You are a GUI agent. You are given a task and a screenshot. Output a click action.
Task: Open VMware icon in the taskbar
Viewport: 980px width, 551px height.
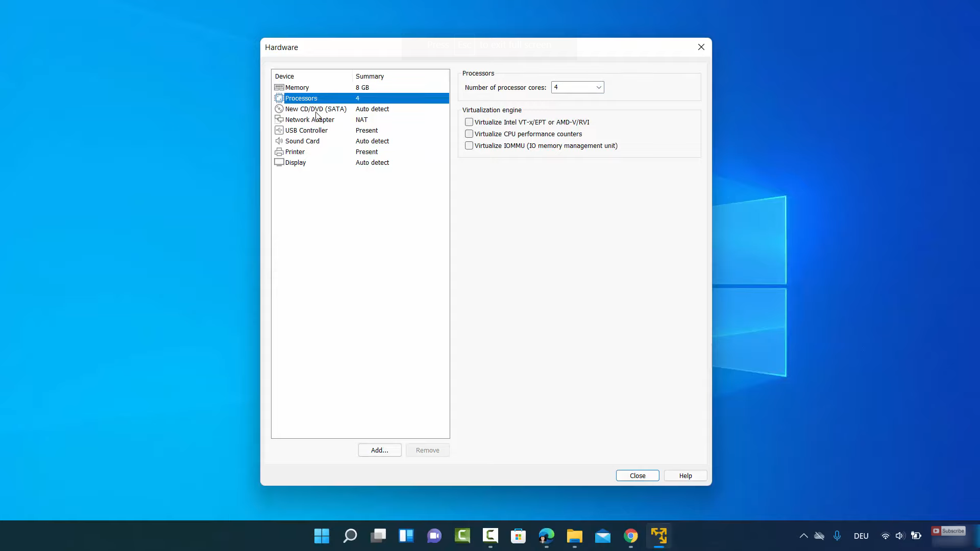tap(658, 536)
